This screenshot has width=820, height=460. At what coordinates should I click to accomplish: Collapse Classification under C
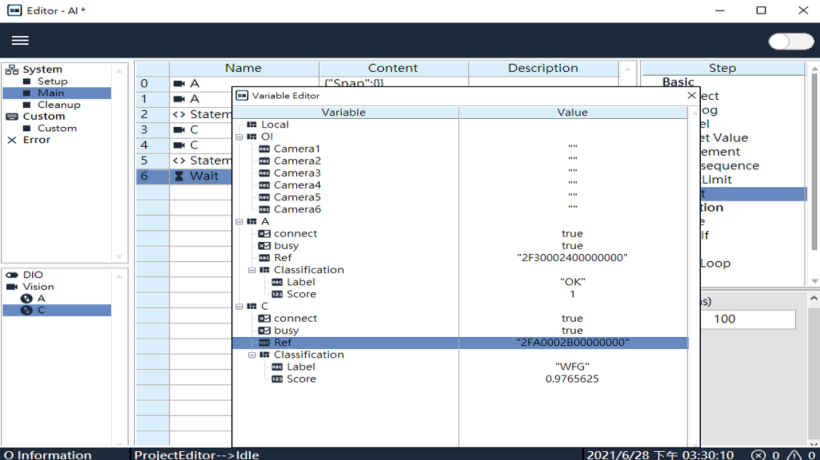pyautogui.click(x=252, y=355)
